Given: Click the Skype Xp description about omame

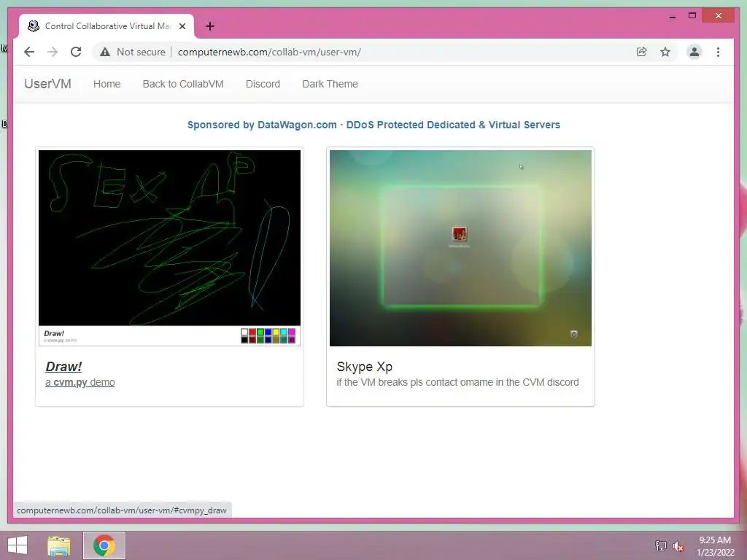Looking at the screenshot, I should click(457, 382).
